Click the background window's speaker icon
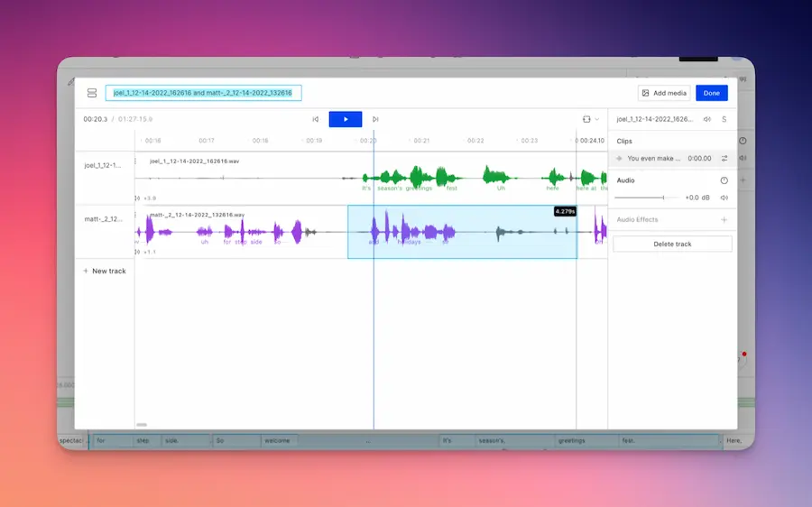Image resolution: width=812 pixels, height=507 pixels. 743,158
